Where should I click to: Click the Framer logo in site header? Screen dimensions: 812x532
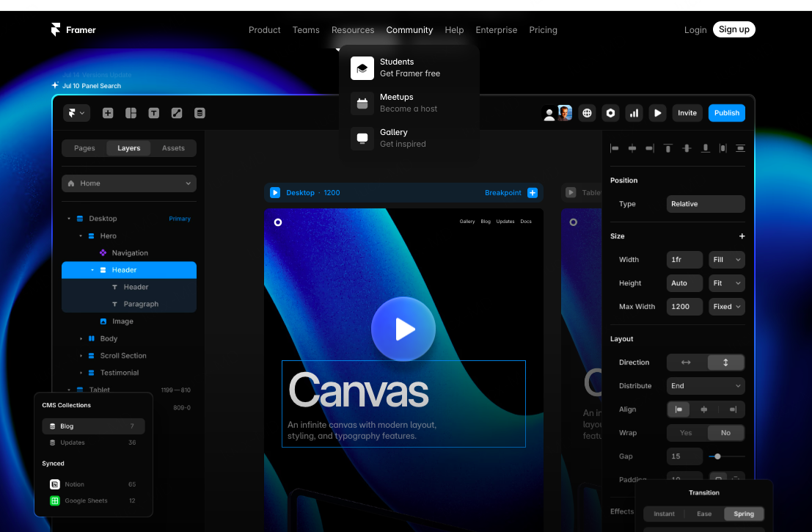(73, 29)
